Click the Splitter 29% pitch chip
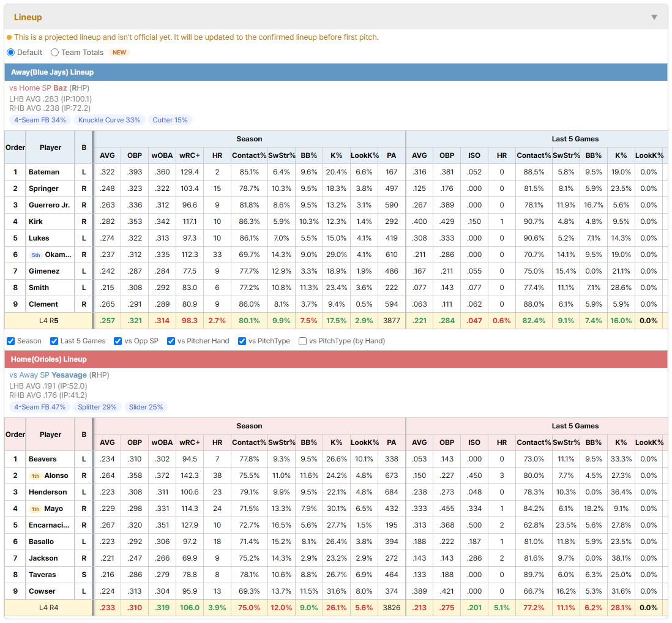 [x=97, y=407]
